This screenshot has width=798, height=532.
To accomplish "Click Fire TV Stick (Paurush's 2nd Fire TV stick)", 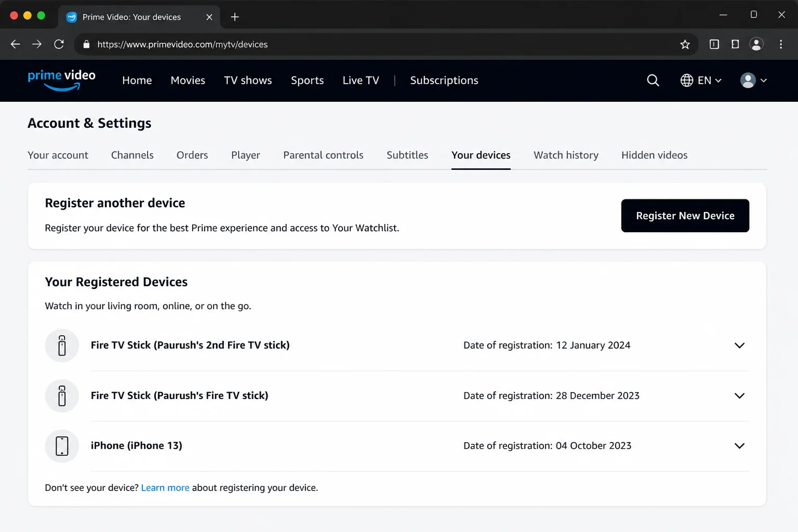I will pyautogui.click(x=190, y=345).
